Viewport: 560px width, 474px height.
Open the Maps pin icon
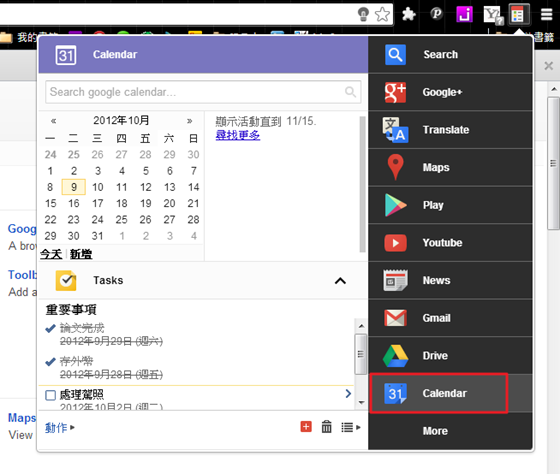pyautogui.click(x=395, y=167)
